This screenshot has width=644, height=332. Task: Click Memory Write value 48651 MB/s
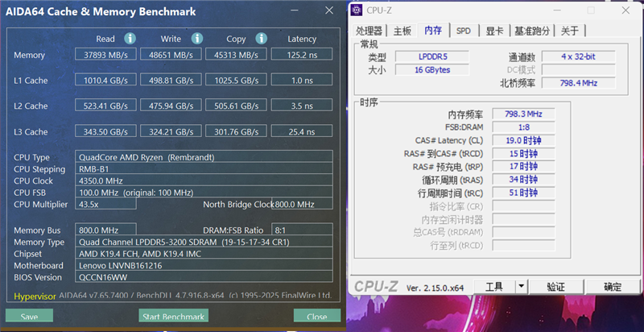point(171,54)
